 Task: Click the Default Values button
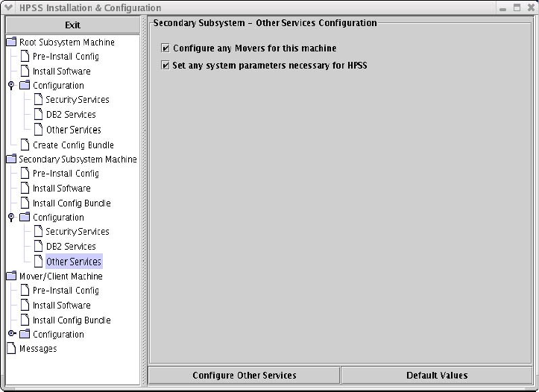tap(437, 375)
